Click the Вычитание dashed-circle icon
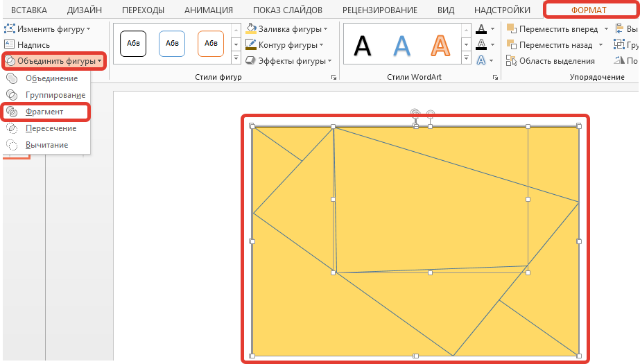Image resolution: width=640 pixels, height=364 pixels. pyautogui.click(x=12, y=146)
